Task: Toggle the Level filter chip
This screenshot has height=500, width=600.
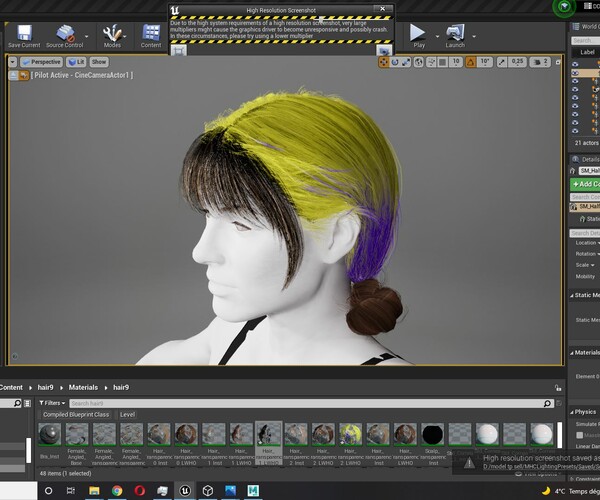Action: (127, 415)
